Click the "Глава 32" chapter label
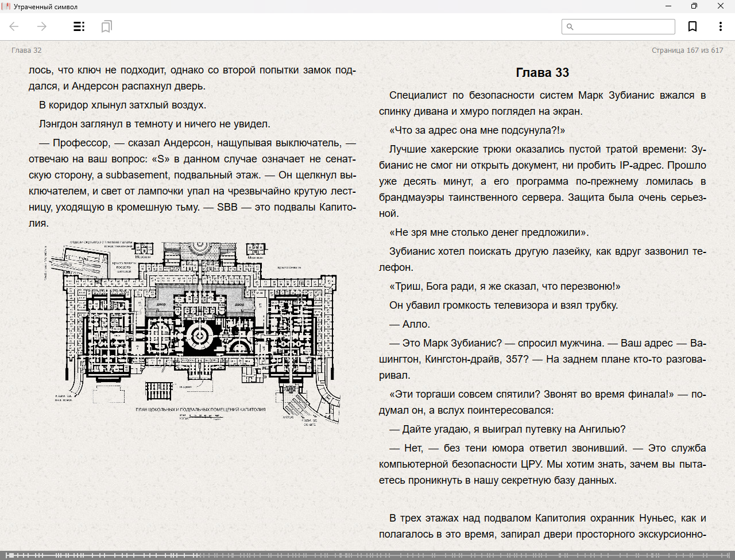735x560 pixels. pos(26,50)
